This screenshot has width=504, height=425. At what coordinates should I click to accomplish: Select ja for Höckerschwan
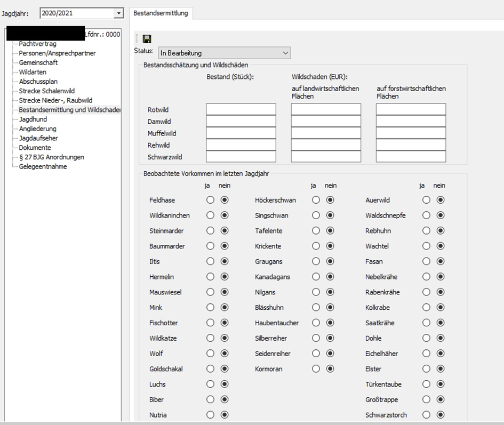point(316,200)
